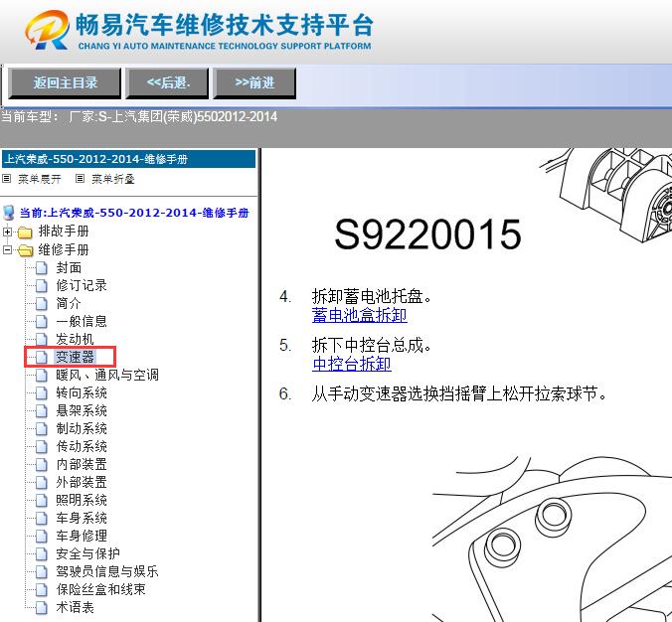The width and height of the screenshot is (672, 622).
Task: Click step 6 text 从手动变速器选换挡摇臂上松开拉索球节
Action: point(458,393)
